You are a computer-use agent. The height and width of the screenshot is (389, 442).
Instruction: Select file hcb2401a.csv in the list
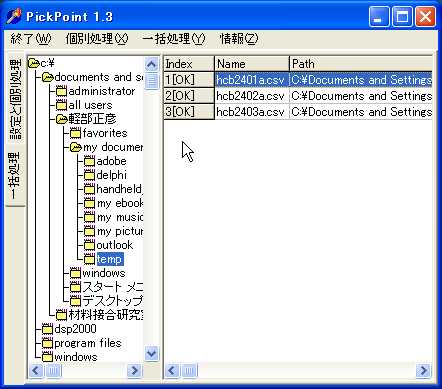coord(252,80)
